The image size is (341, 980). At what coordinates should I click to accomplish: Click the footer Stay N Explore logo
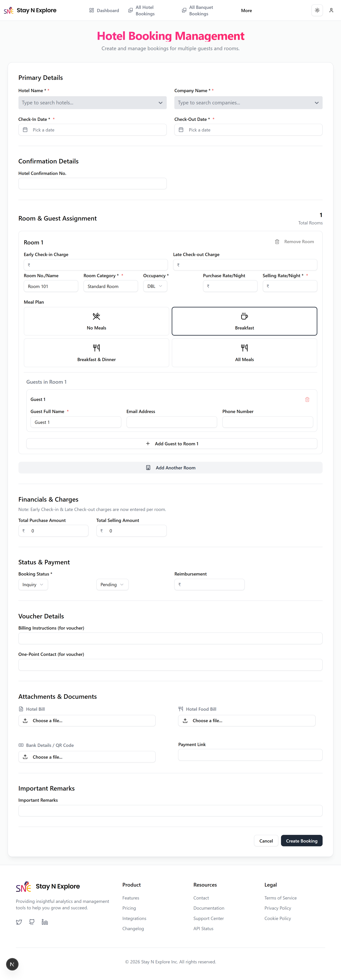point(48,886)
